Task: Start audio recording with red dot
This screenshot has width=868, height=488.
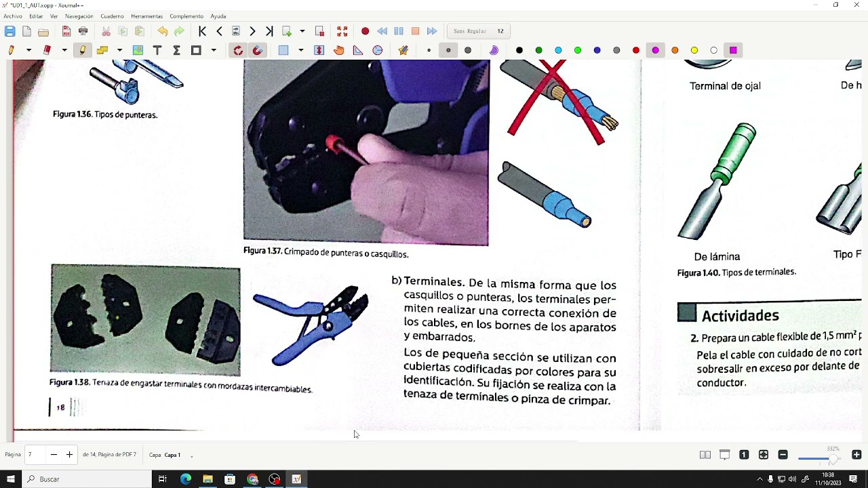Action: pos(366,31)
